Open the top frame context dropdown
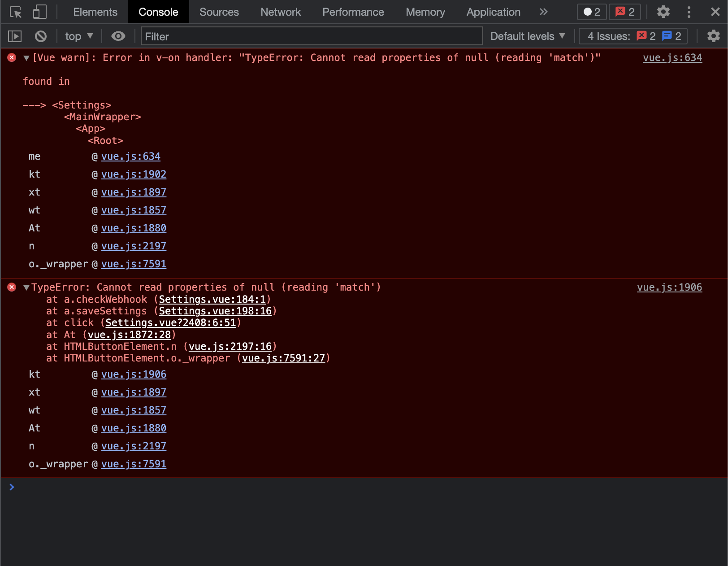Screen dimensions: 728x566 pos(79,36)
